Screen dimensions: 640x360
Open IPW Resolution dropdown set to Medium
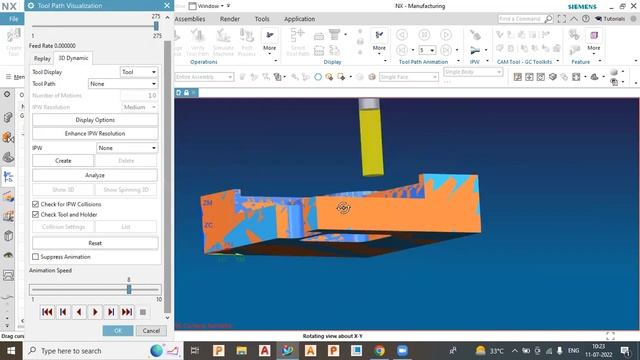[x=139, y=107]
